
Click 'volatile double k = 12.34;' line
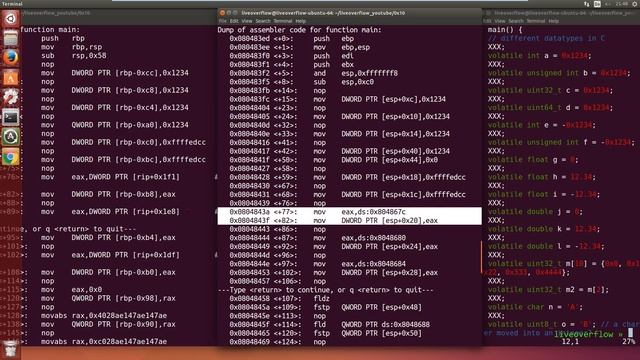[x=544, y=229]
